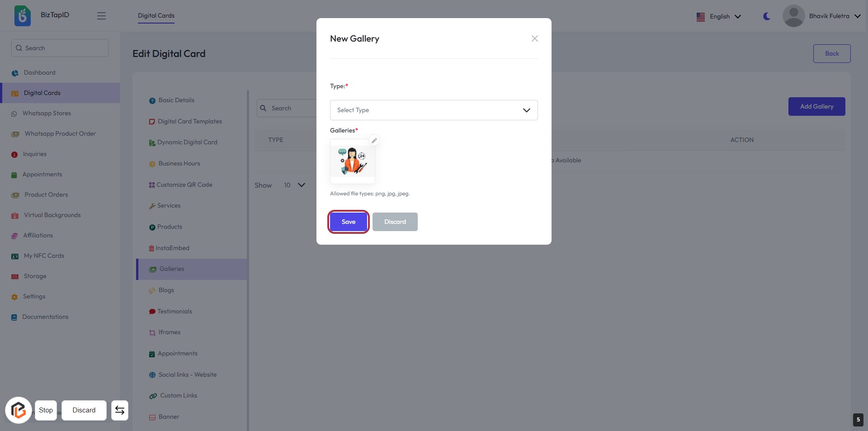The width and height of the screenshot is (868, 431).
Task: Select Dashboard in the sidebar
Action: click(x=40, y=73)
